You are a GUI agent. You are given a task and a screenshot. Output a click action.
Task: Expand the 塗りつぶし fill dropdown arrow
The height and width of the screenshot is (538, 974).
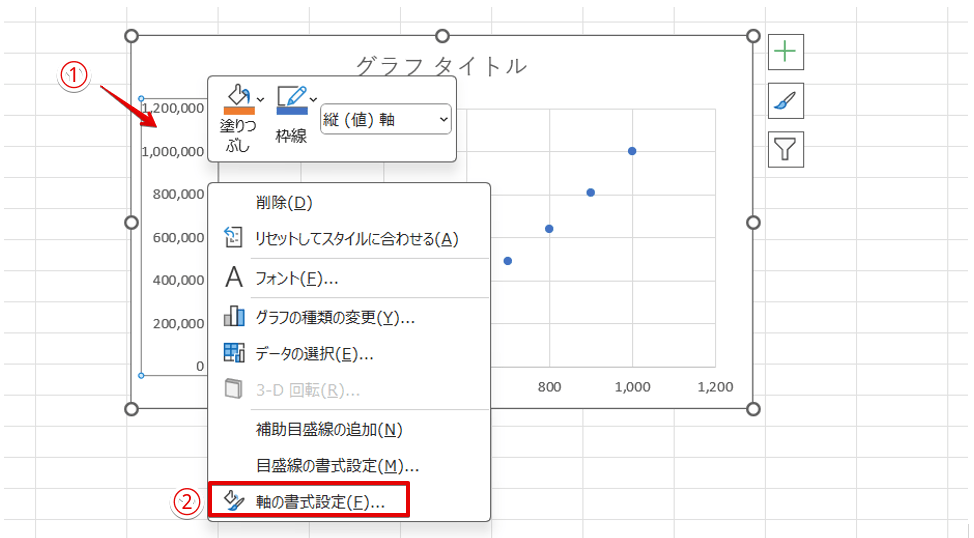(260, 99)
